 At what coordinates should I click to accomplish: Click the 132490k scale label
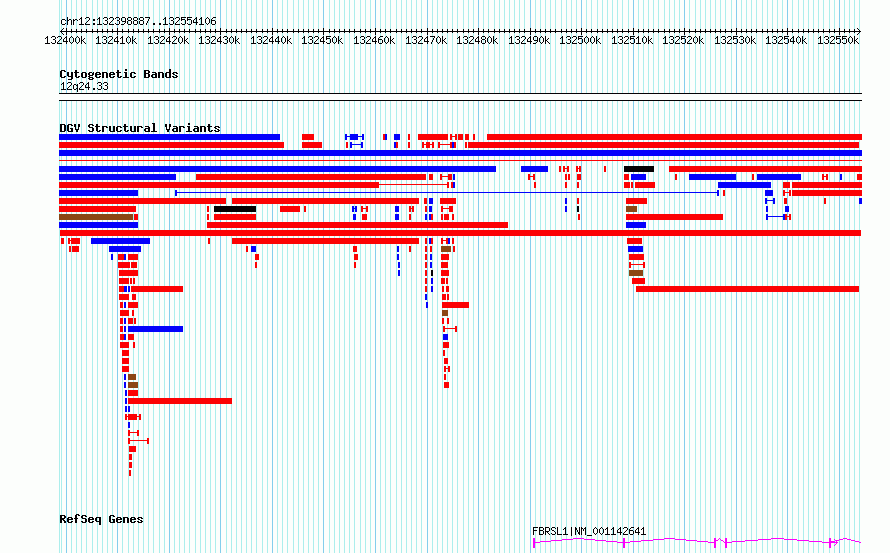pos(529,40)
